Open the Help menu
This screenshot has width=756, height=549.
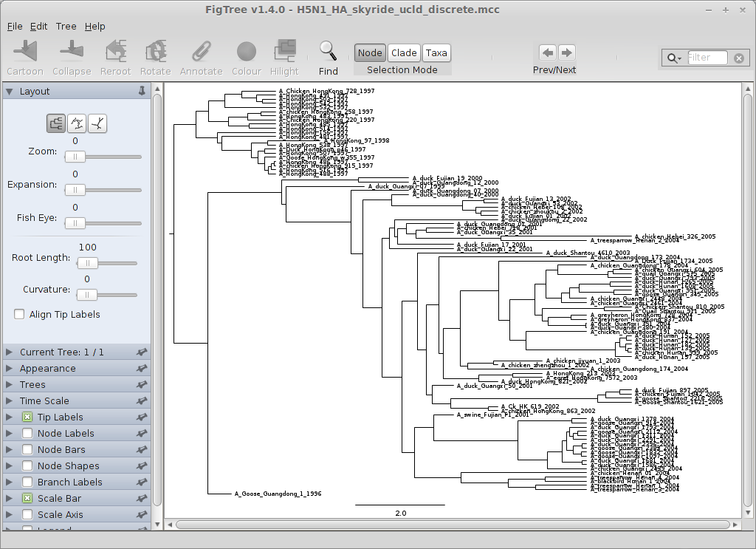95,26
